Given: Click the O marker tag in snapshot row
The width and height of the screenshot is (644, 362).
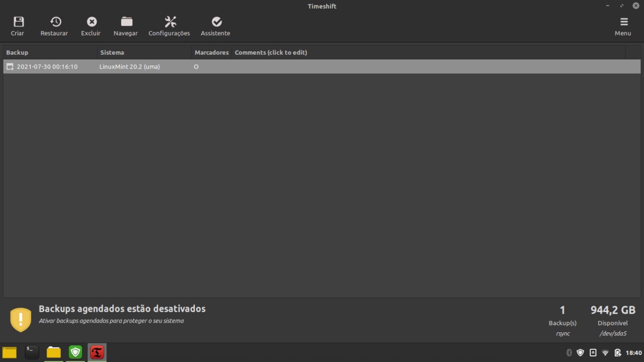Looking at the screenshot, I should click(x=196, y=66).
